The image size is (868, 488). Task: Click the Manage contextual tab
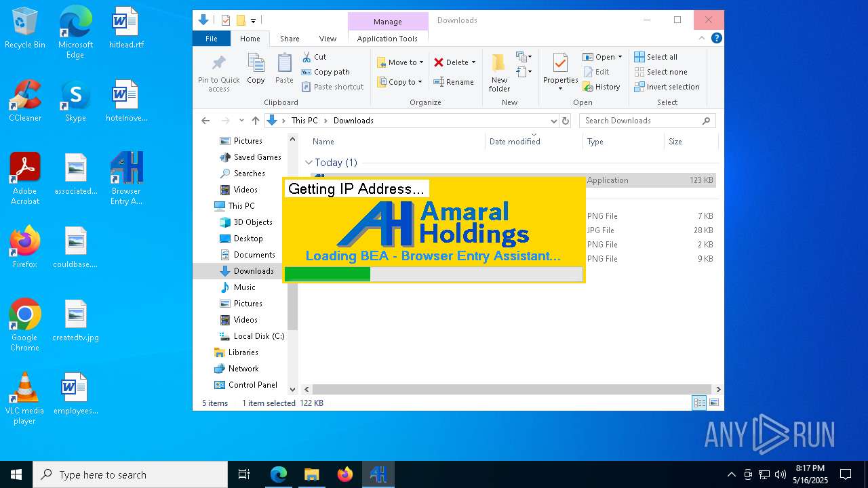[388, 22]
